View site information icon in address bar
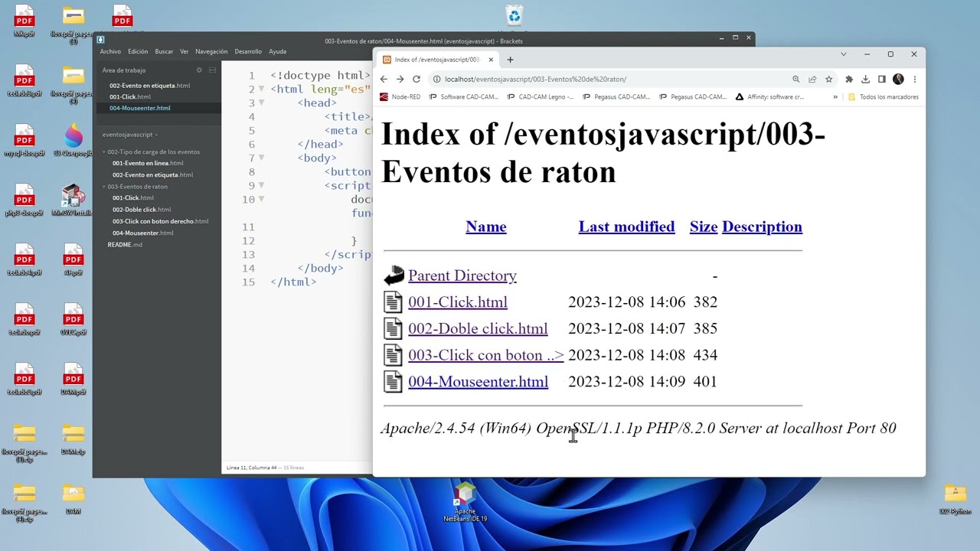The height and width of the screenshot is (551, 980). [x=436, y=79]
